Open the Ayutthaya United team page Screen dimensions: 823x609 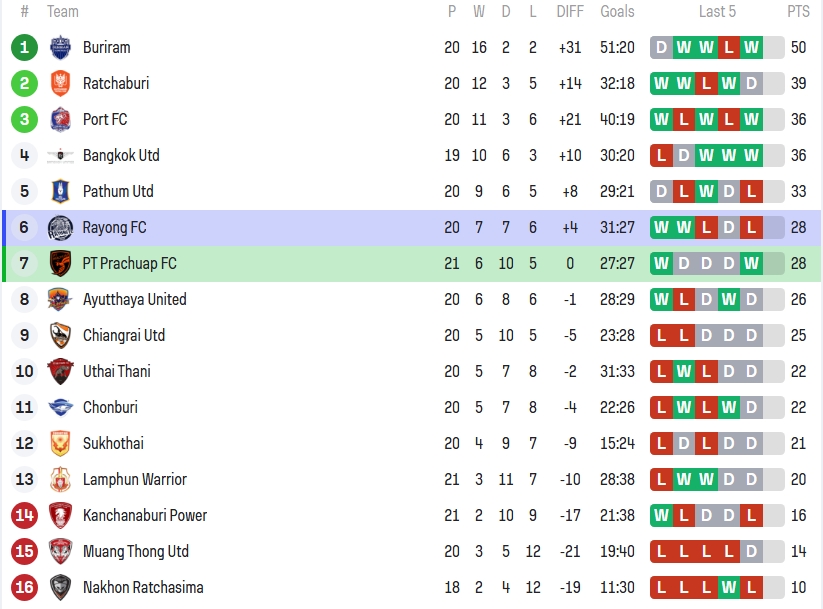pos(134,299)
